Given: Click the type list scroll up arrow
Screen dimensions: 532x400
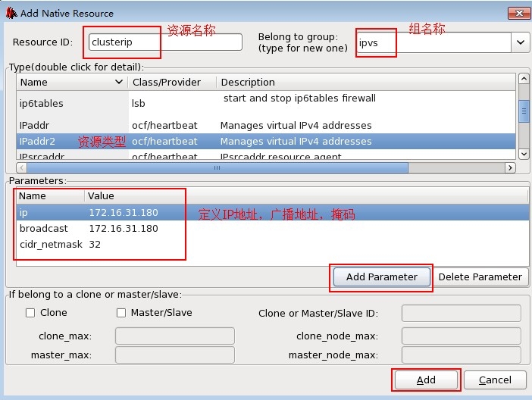Looking at the screenshot, I should click(x=524, y=79).
